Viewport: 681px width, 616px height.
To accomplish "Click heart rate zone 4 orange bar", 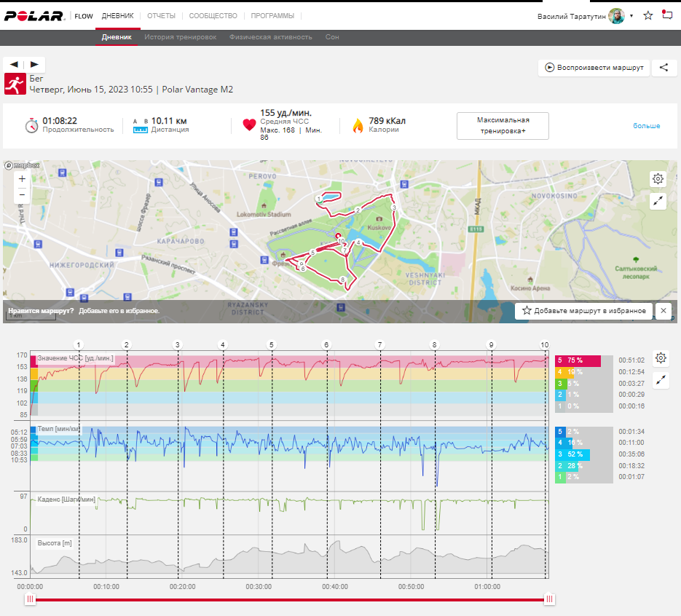I will (565, 372).
